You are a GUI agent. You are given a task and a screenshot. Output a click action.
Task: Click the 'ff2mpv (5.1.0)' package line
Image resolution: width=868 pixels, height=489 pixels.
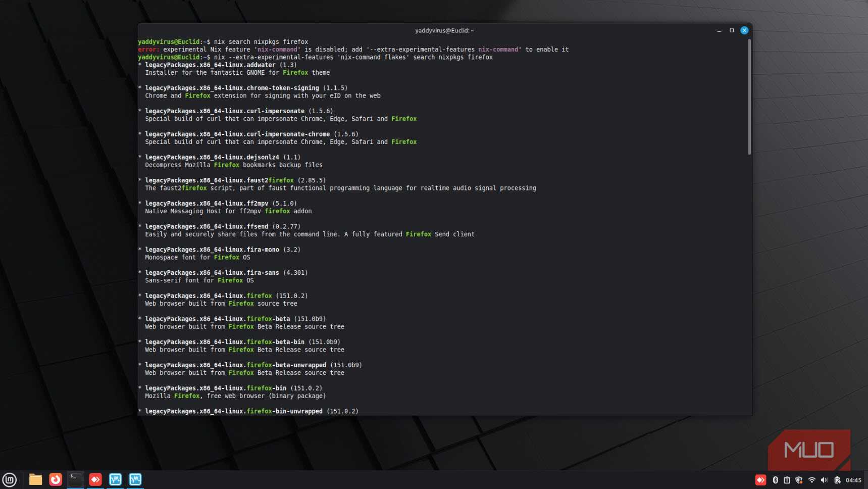tap(218, 204)
